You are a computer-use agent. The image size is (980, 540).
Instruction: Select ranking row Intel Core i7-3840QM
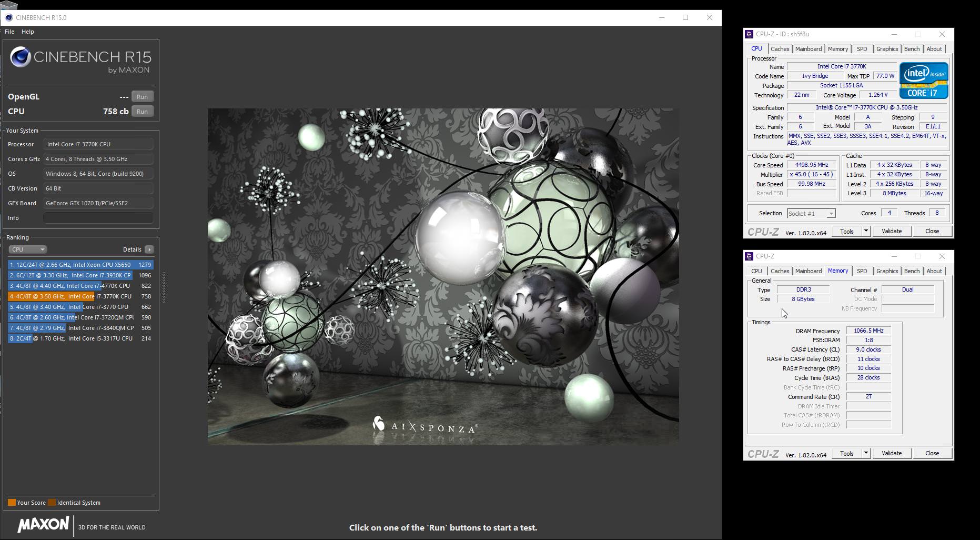click(80, 328)
